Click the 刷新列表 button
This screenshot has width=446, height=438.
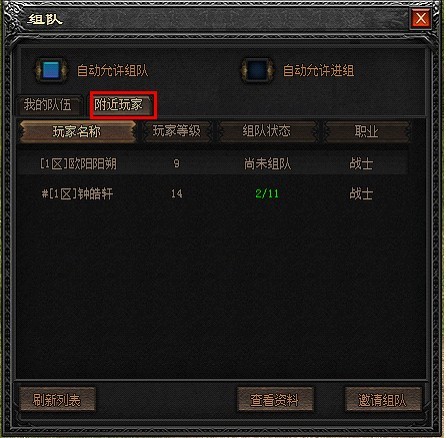pos(57,399)
